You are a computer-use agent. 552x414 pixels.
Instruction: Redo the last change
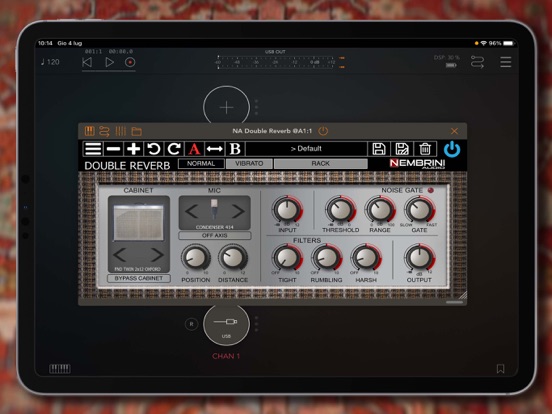point(174,149)
